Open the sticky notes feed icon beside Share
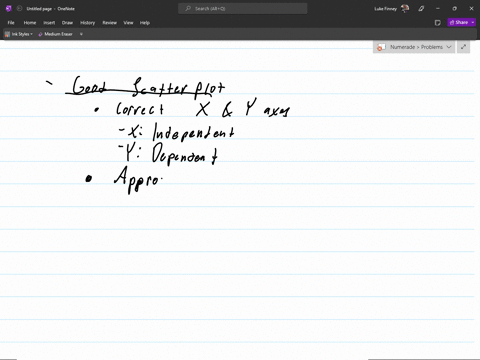This screenshot has height=360, width=480. (438, 23)
